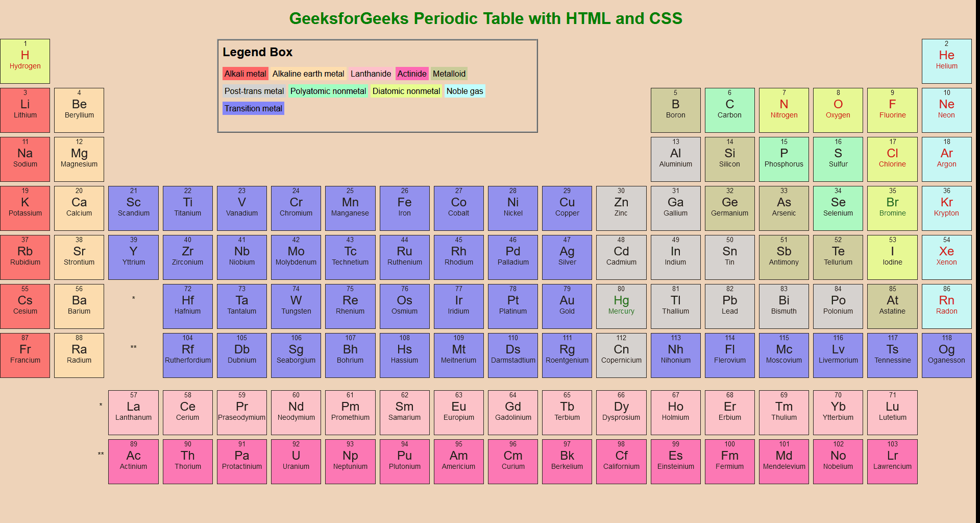Screen dimensions: 980x523
Task: Select the Transition metal legend entry
Action: coord(253,108)
